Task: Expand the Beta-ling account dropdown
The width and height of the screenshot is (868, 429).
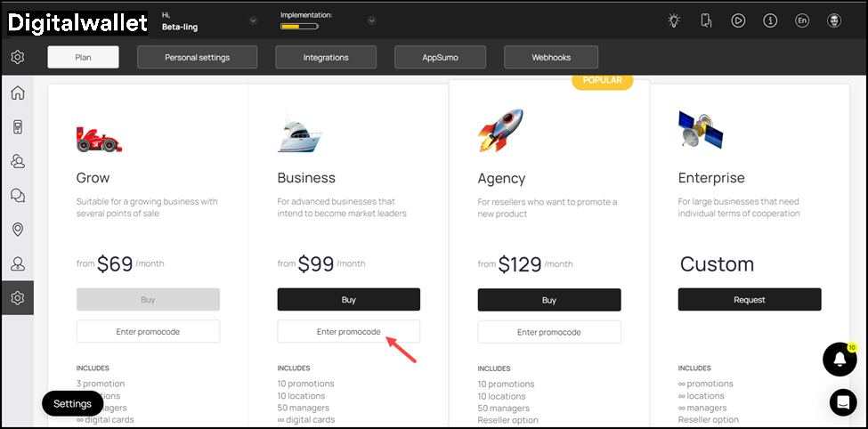Action: (x=253, y=20)
